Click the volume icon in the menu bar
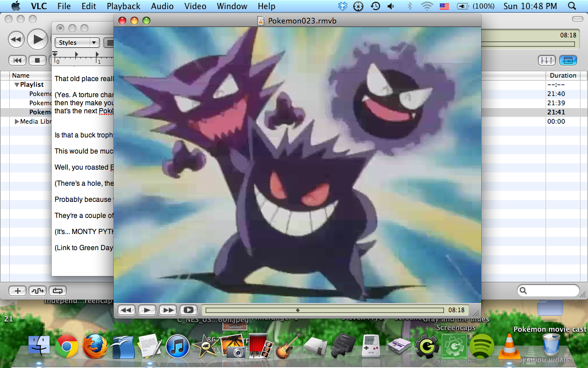Image resolution: width=588 pixels, height=368 pixels. click(x=390, y=6)
